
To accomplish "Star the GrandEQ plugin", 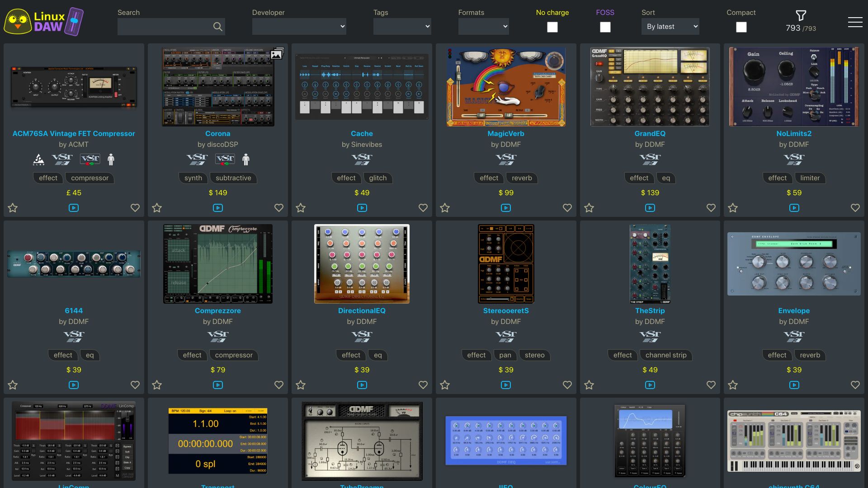I will point(589,208).
